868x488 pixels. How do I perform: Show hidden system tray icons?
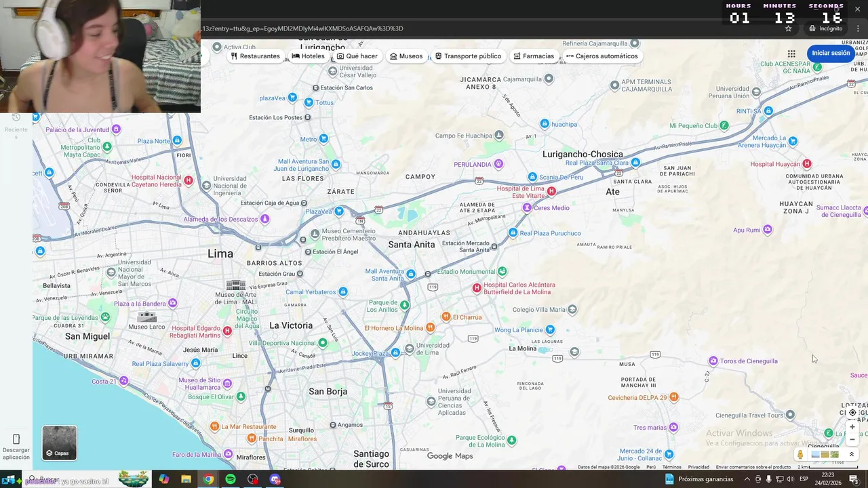[x=747, y=479]
